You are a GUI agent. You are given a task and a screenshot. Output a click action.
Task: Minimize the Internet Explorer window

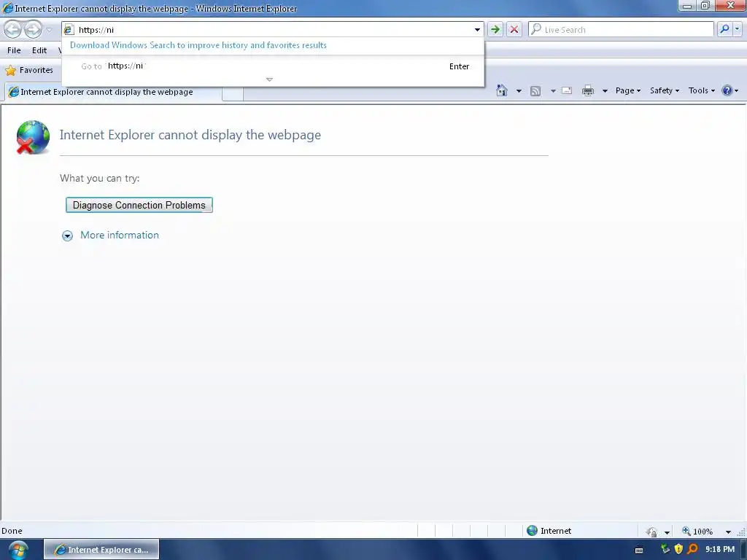pos(686,6)
